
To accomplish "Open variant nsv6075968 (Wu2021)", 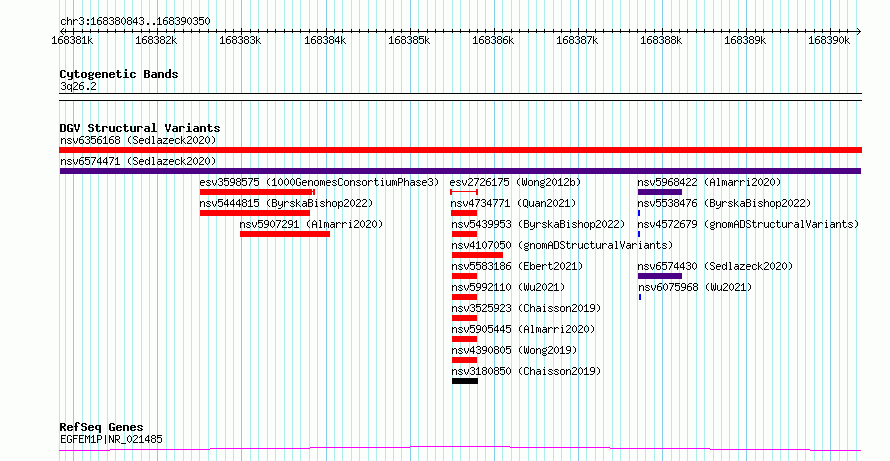I will (x=694, y=287).
